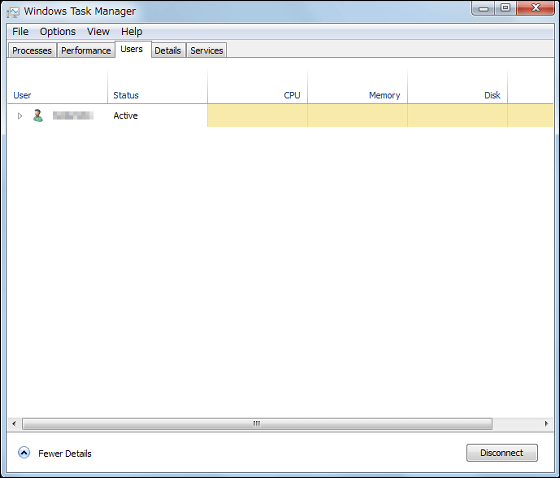
Task: Click the user avatar icon in the row
Action: click(x=38, y=115)
